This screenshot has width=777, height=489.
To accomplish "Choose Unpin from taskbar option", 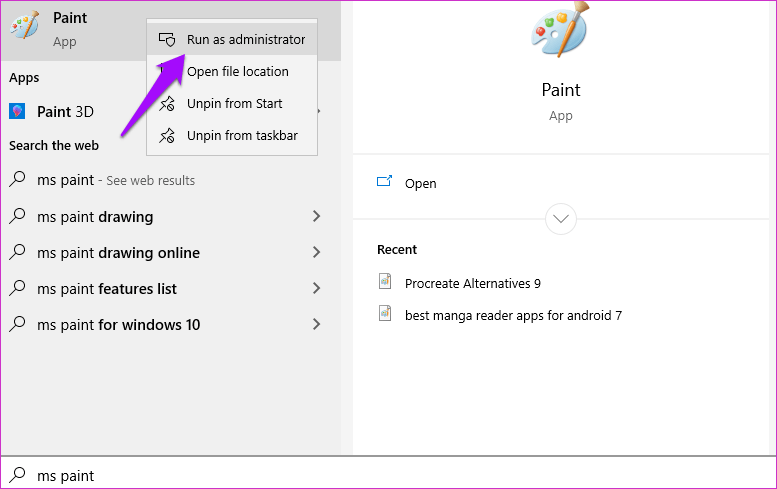I will [242, 136].
